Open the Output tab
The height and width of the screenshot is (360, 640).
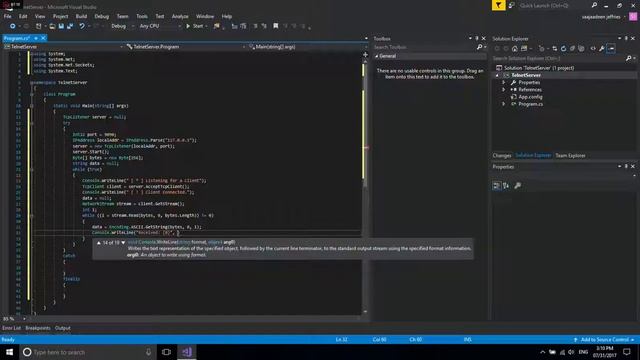[62, 328]
